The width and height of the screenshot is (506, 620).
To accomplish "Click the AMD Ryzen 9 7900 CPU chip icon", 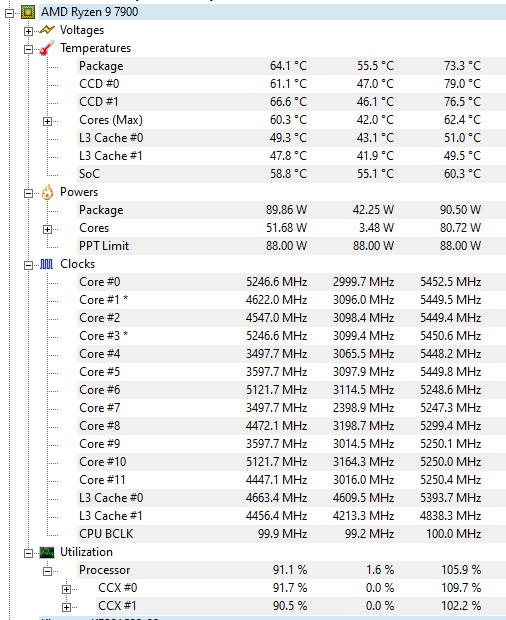I will pyautogui.click(x=28, y=12).
